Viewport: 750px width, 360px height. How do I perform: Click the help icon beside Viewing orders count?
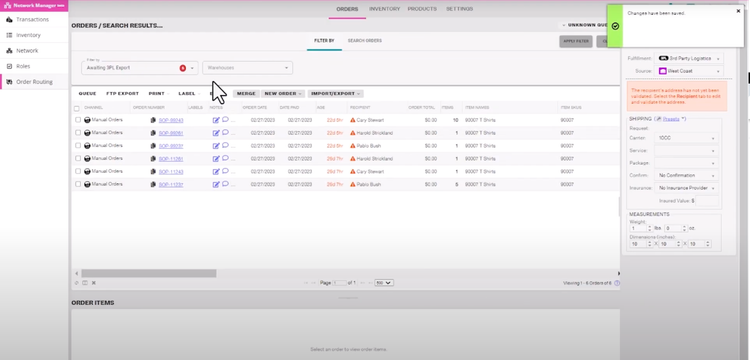pos(617,283)
